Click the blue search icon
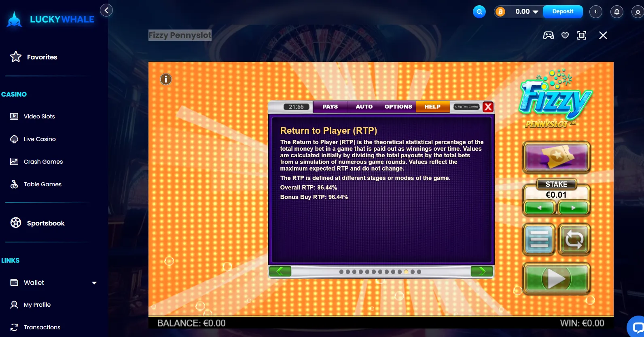The height and width of the screenshot is (337, 644). coord(479,12)
